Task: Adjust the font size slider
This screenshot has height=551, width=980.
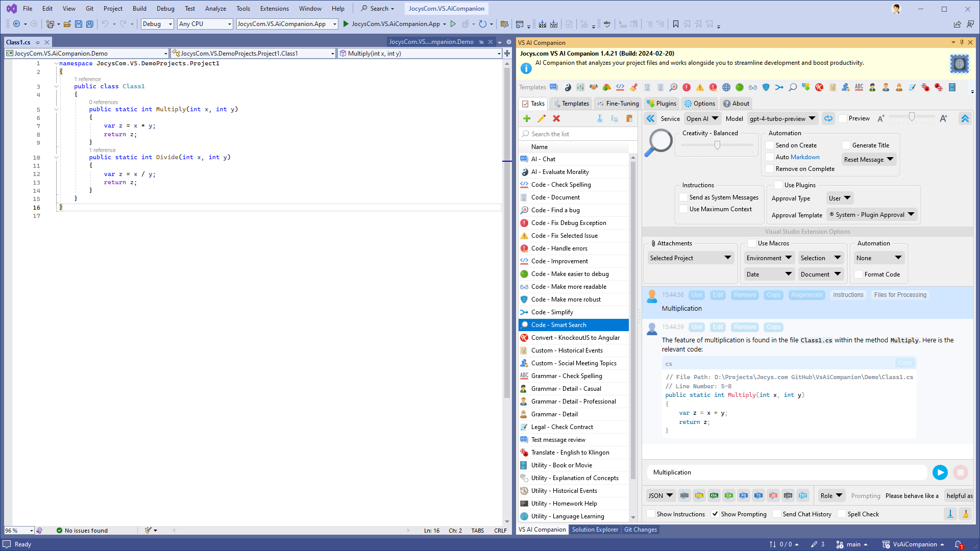Action: coord(912,117)
